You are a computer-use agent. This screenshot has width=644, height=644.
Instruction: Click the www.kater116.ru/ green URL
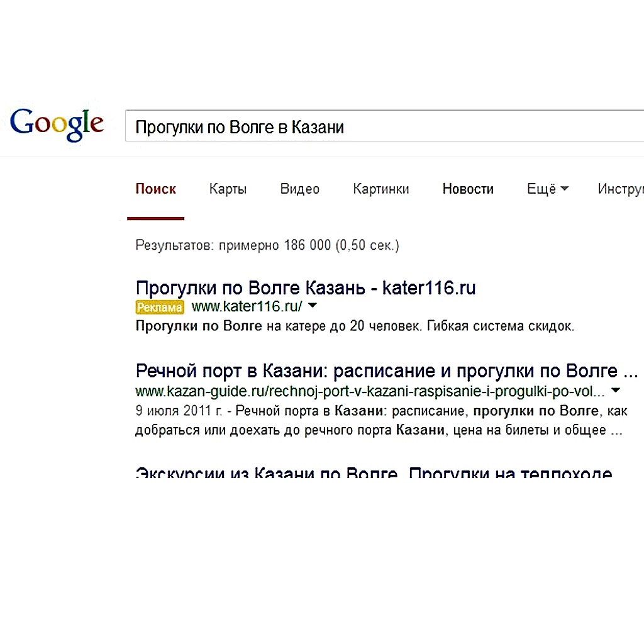pos(247,307)
